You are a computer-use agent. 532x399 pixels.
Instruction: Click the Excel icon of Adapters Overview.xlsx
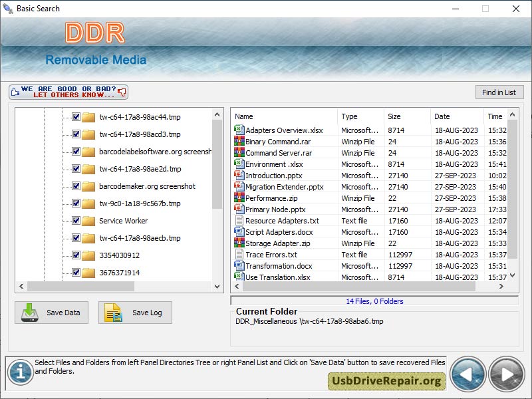tap(239, 130)
